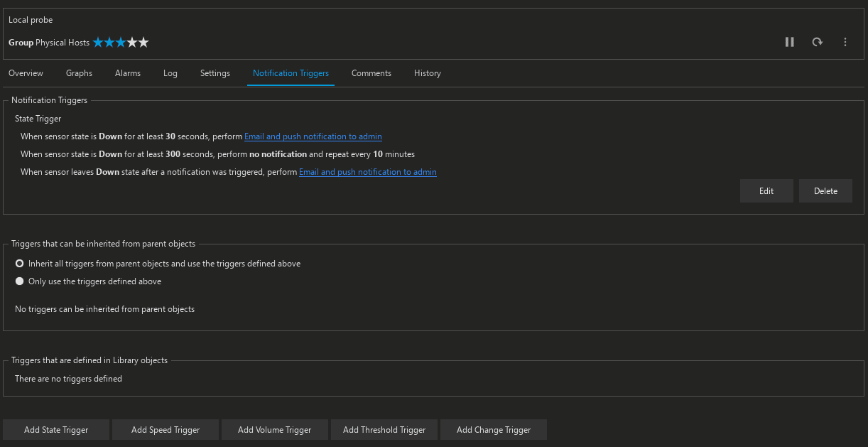Click the refresh scan icon

point(818,42)
